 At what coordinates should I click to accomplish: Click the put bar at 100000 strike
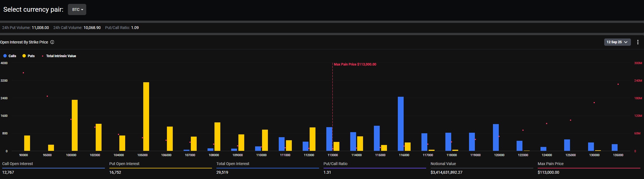pyautogui.click(x=75, y=125)
